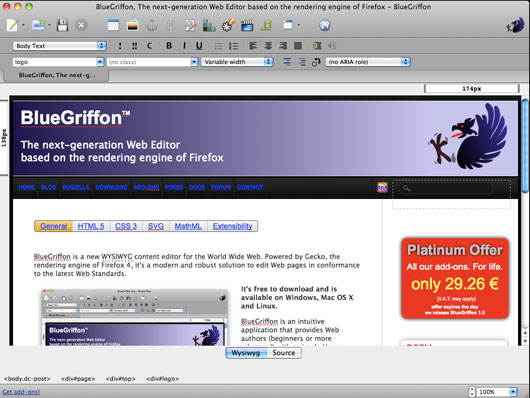Toggle italic formatting

[x=184, y=46]
